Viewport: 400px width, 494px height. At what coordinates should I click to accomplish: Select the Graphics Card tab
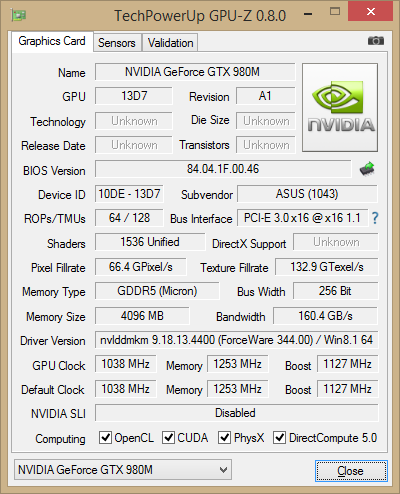52,41
